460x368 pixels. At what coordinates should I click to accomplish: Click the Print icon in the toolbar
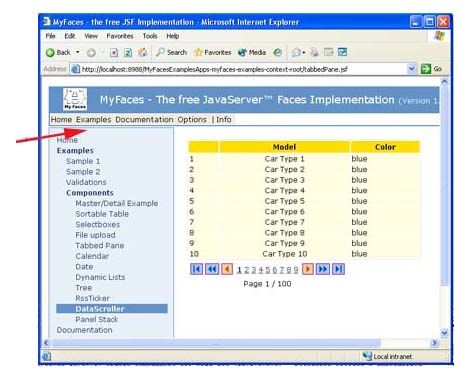[314, 52]
